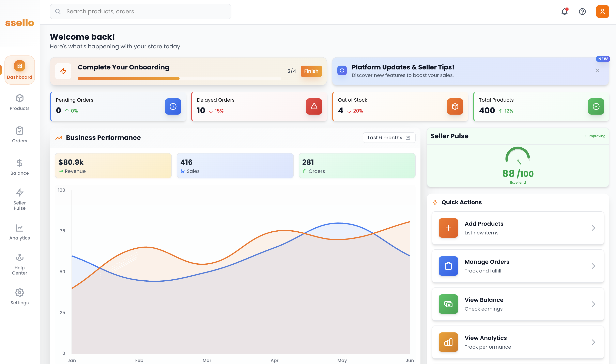Viewport: 616px width, 364px height.
Task: Click the Delayed Orders warning icon
Action: click(314, 106)
